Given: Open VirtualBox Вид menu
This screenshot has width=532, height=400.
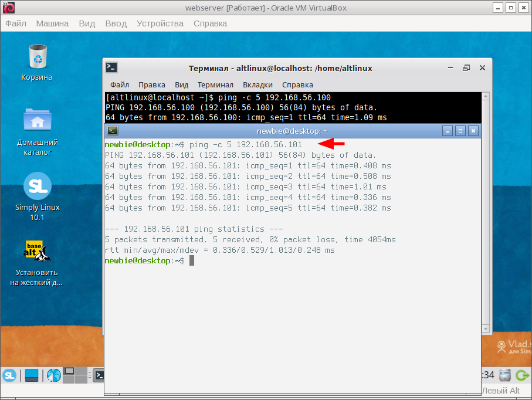Looking at the screenshot, I should (x=87, y=23).
